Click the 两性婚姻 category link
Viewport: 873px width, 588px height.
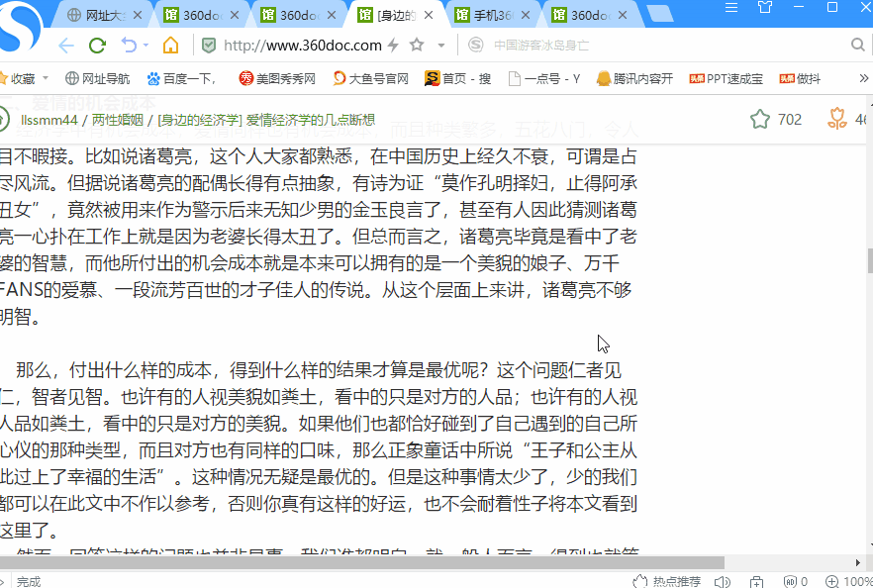[118, 120]
